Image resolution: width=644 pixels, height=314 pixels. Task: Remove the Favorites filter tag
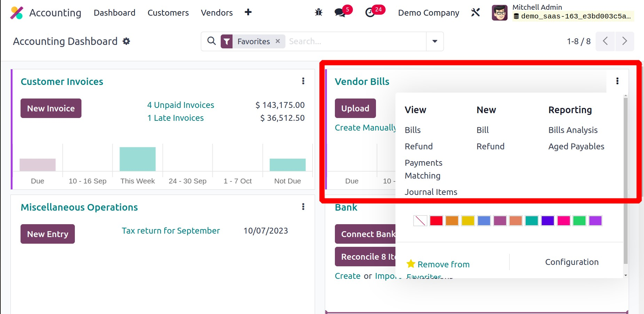(x=278, y=41)
